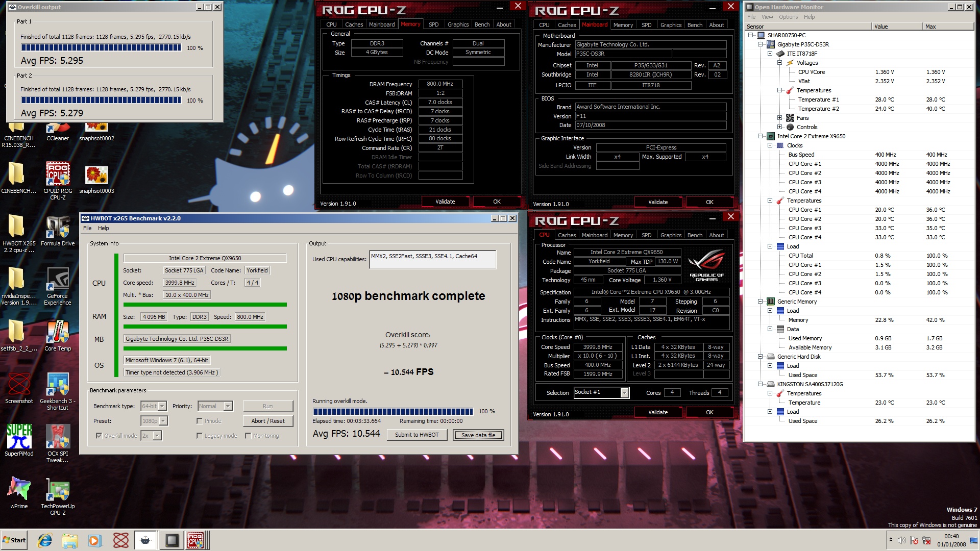Viewport: 980px width, 551px height.
Task: Open the wPrime desktop icon
Action: coord(19,493)
